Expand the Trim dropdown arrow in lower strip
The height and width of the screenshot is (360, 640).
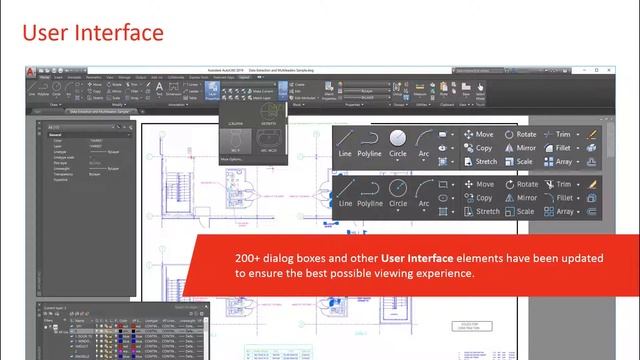[x=578, y=184]
